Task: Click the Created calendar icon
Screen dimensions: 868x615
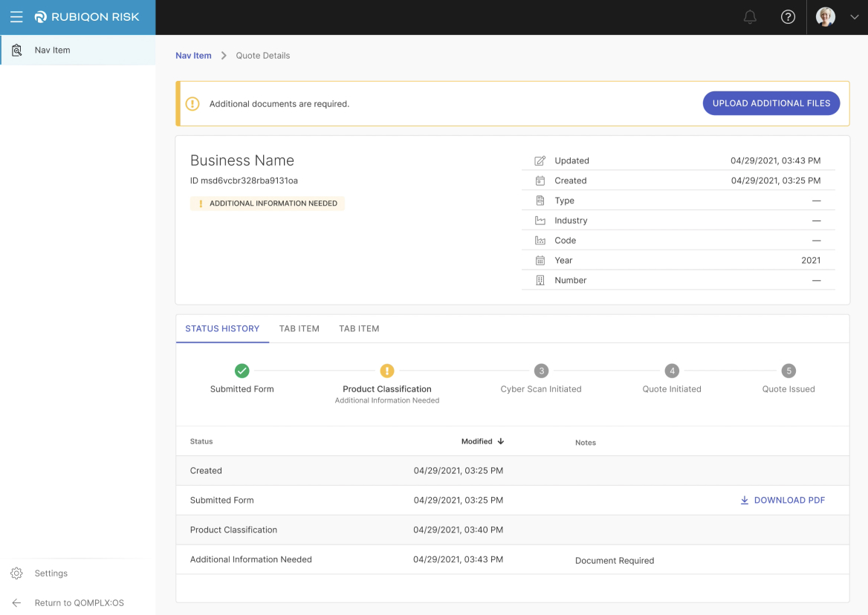Action: coord(540,180)
